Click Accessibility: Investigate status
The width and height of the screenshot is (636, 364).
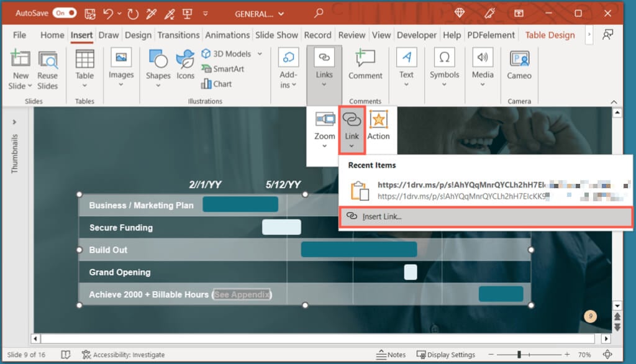(123, 355)
